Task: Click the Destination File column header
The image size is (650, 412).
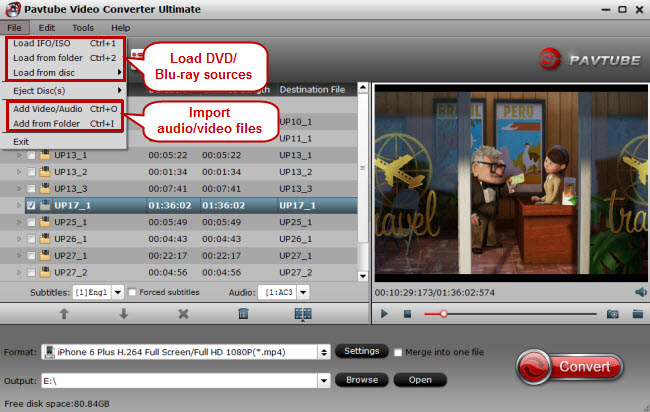Action: (x=312, y=90)
